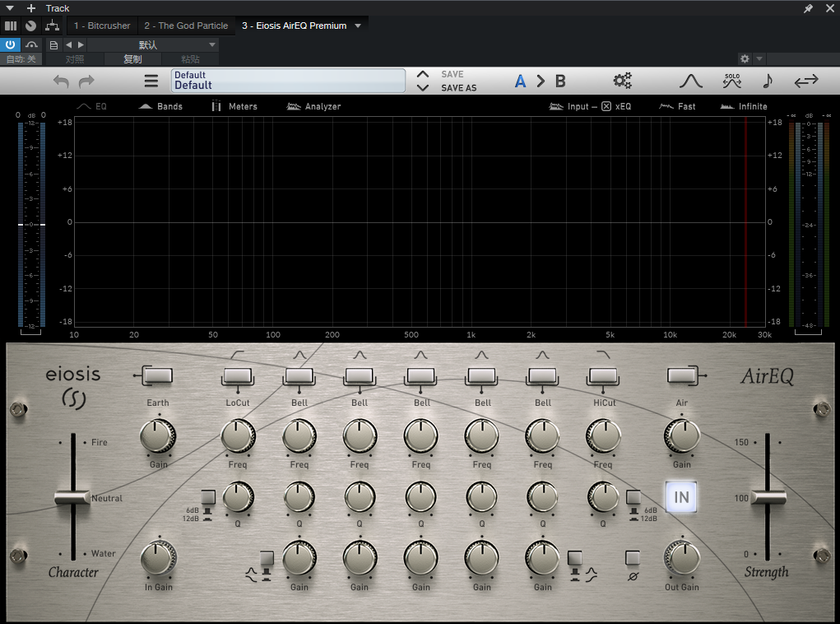The height and width of the screenshot is (624, 840).
Task: Click the half-circle compare icon in header
Action: pos(30,26)
